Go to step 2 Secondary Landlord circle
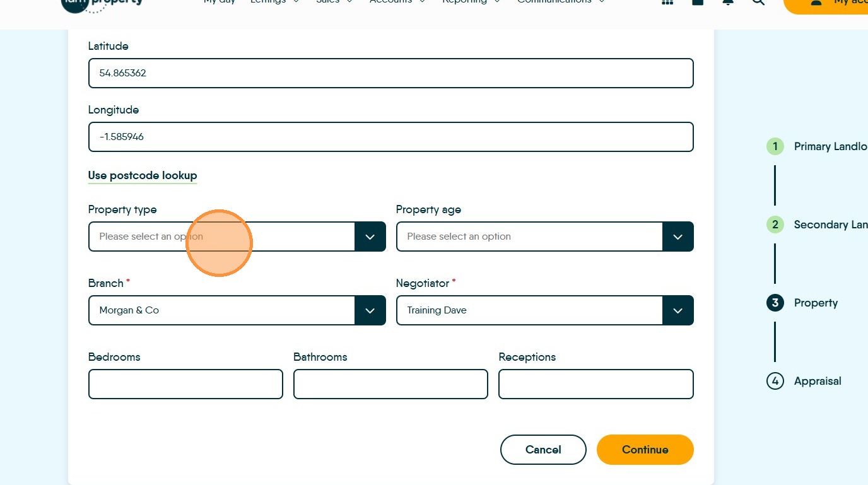 click(x=775, y=225)
